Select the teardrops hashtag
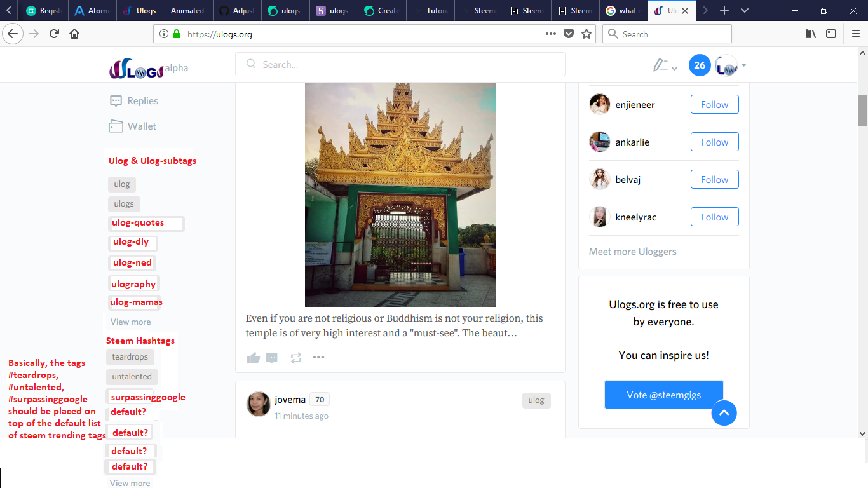Viewport: 868px width, 488px height. click(x=130, y=357)
